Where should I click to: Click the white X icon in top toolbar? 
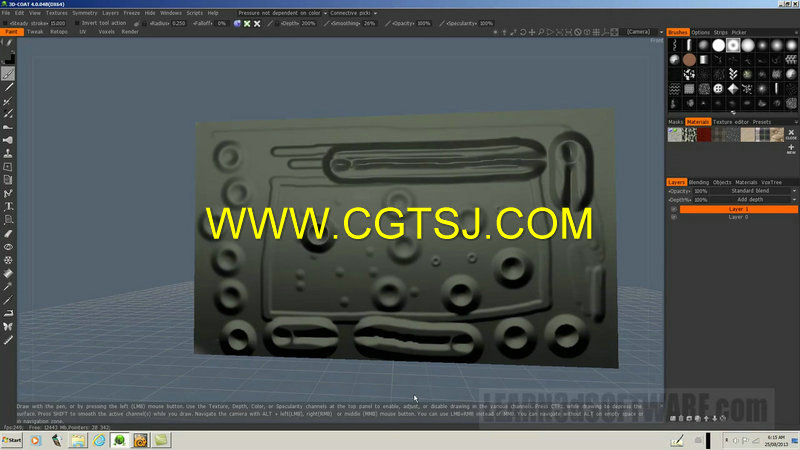tap(257, 23)
